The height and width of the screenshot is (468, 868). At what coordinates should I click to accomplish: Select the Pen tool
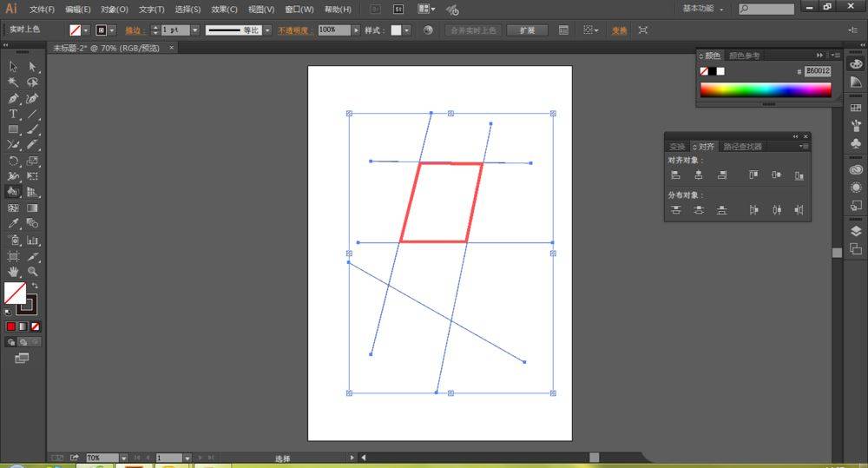13,98
